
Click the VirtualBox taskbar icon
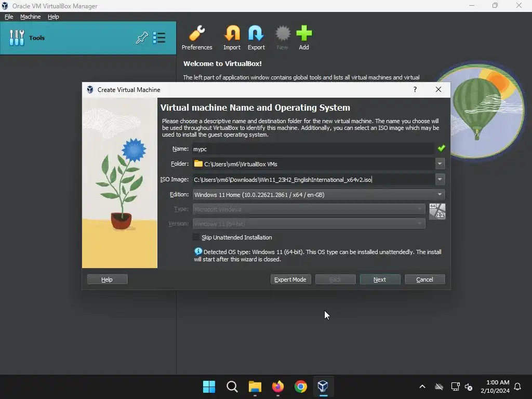pos(323,387)
